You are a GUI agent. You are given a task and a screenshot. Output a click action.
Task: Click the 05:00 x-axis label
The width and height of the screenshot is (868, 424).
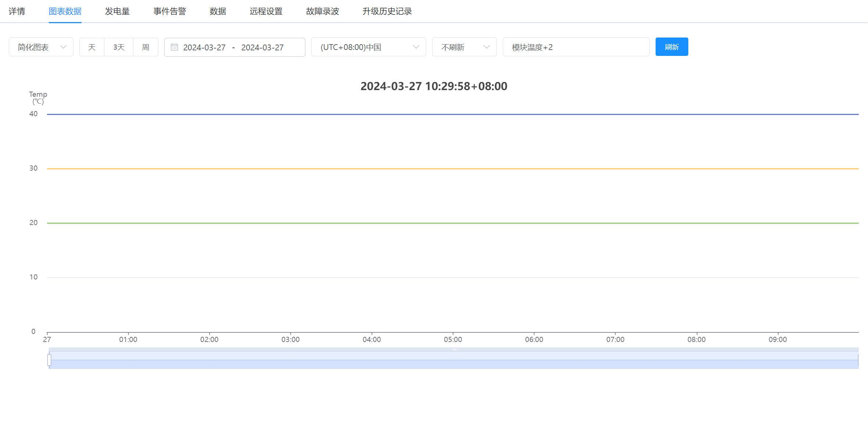point(453,339)
